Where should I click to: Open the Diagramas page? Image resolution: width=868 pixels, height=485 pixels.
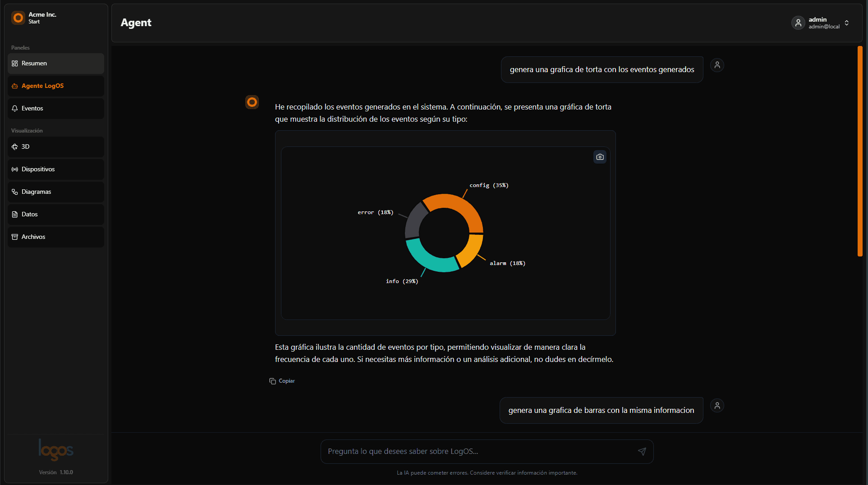[x=56, y=192]
